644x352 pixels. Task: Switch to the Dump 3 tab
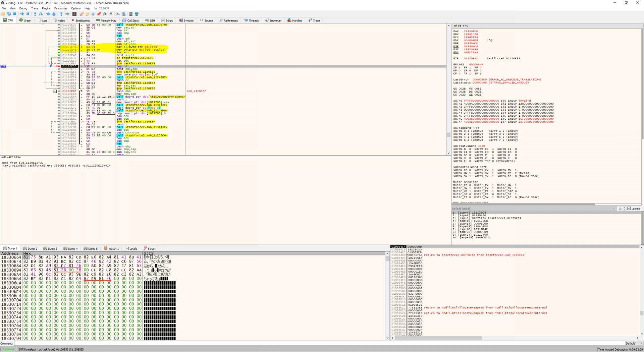50,249
